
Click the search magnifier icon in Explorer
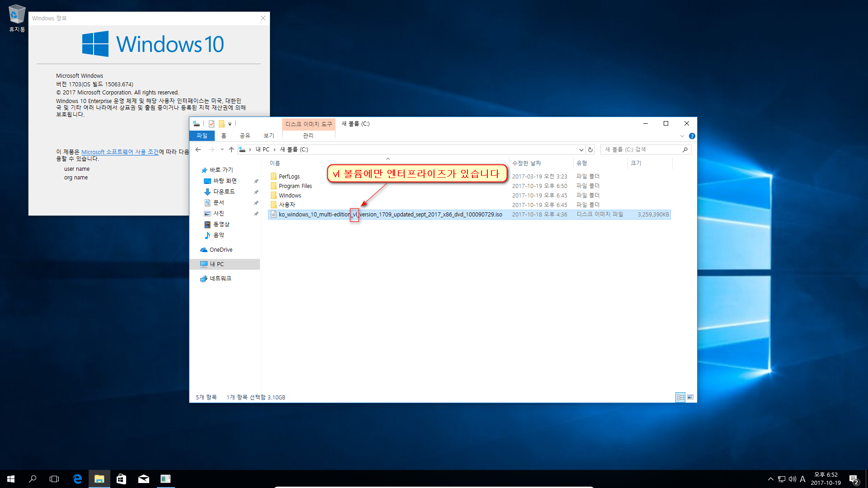tap(685, 150)
